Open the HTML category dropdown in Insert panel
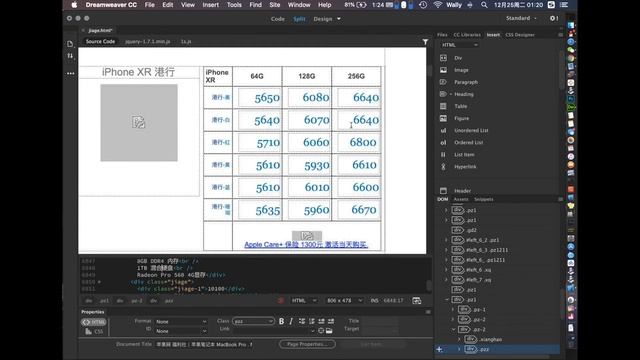This screenshot has height=360, width=640. point(459,45)
